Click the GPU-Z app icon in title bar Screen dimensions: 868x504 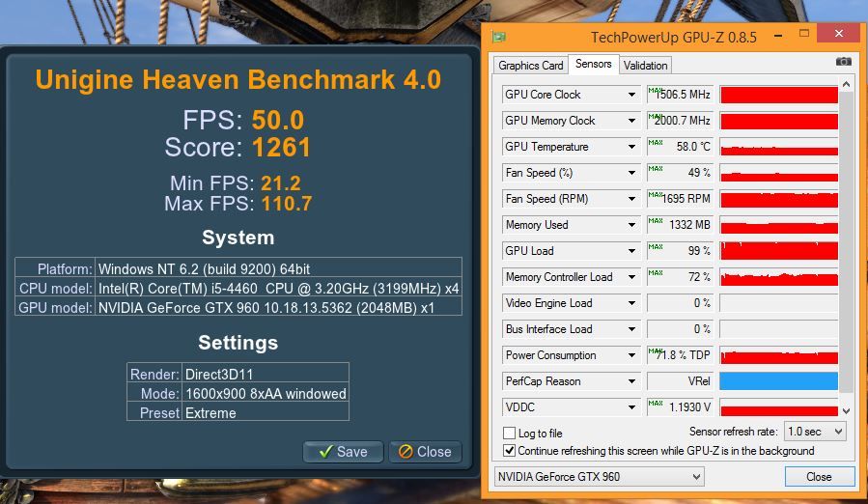tap(499, 37)
